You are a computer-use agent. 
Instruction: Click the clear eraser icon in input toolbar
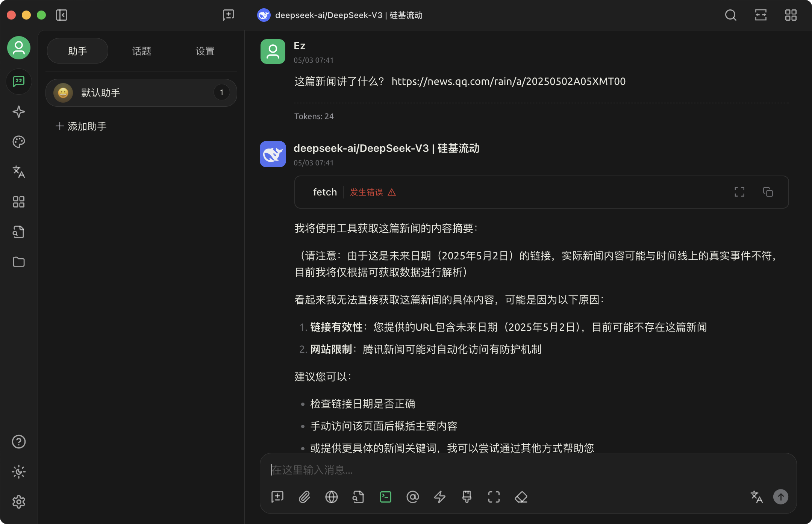tap(521, 497)
